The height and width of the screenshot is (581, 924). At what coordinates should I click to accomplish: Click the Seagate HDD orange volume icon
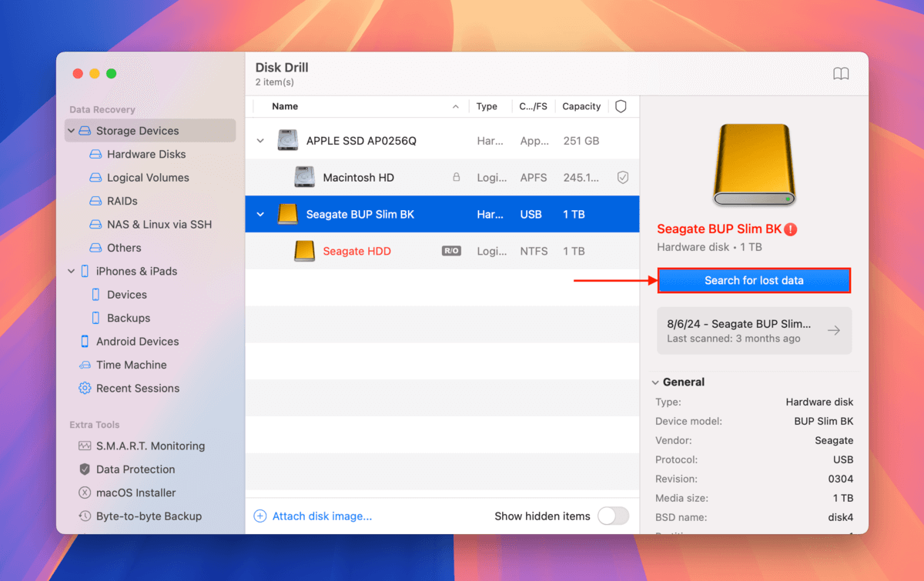tap(304, 251)
